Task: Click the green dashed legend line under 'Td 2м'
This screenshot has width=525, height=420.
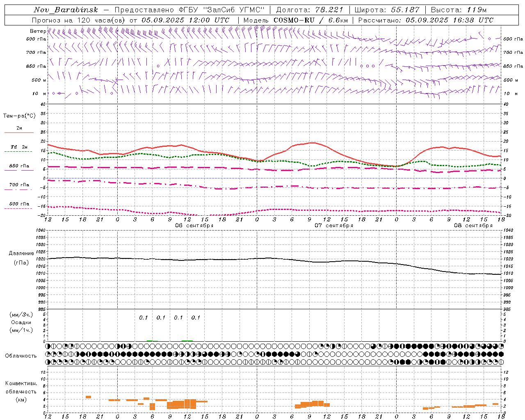Action: tap(18, 152)
